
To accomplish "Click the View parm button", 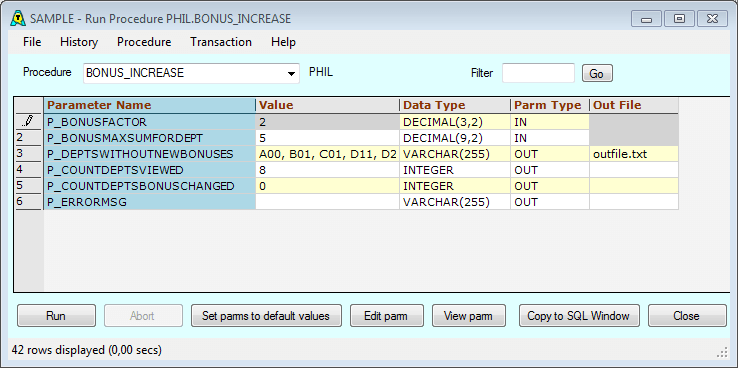I will coord(468,316).
